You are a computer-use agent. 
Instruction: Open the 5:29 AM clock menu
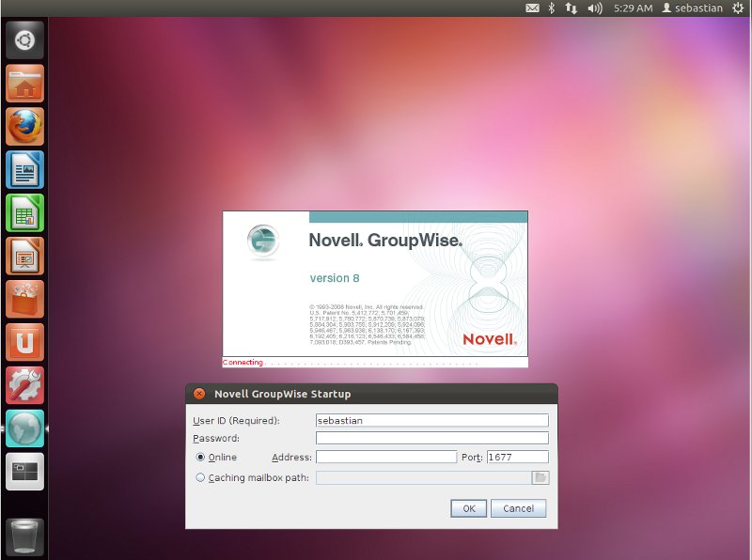click(633, 8)
